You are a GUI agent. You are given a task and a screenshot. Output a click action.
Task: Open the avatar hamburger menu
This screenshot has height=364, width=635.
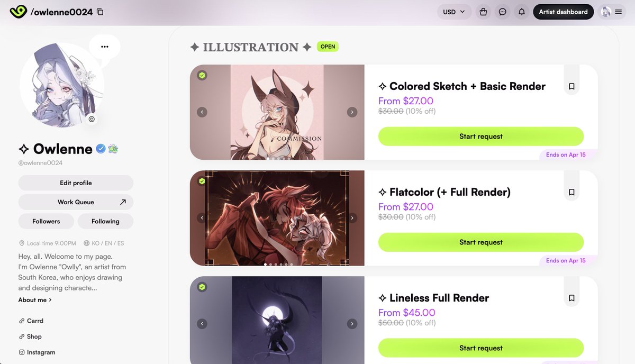(x=612, y=12)
